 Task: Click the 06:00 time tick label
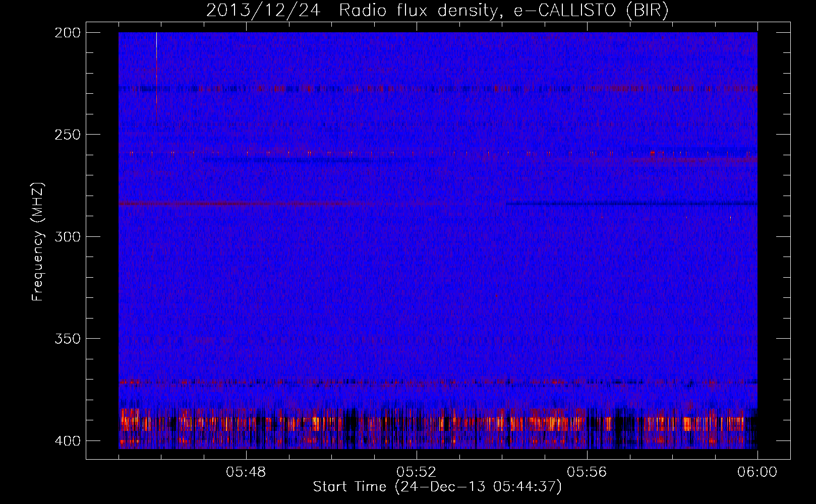[x=757, y=472]
